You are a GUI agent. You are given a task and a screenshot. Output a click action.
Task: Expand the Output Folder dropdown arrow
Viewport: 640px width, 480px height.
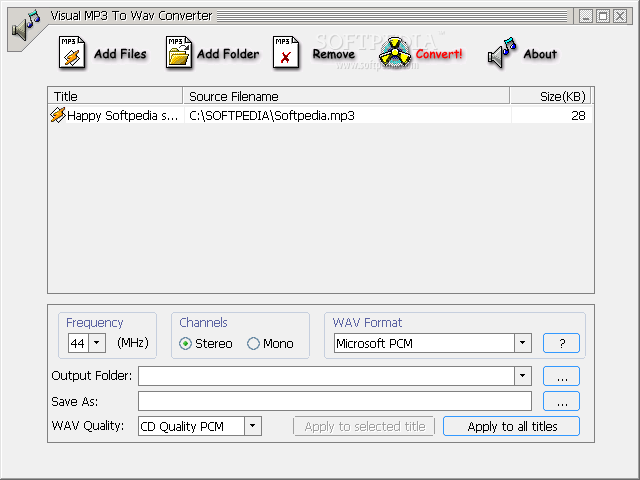(522, 376)
